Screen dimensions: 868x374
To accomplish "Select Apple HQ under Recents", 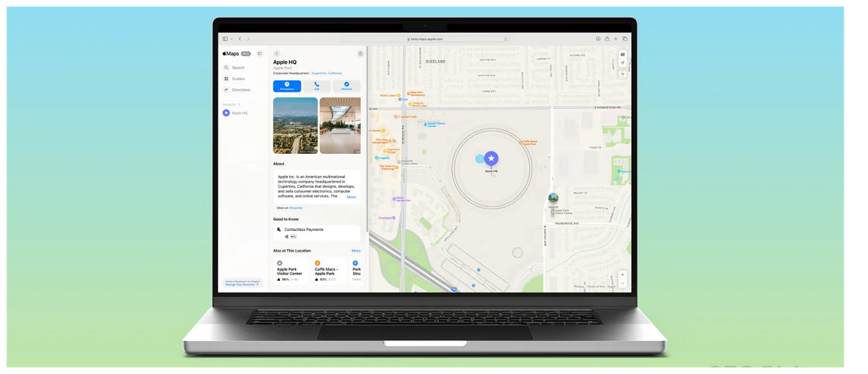I will (x=235, y=113).
